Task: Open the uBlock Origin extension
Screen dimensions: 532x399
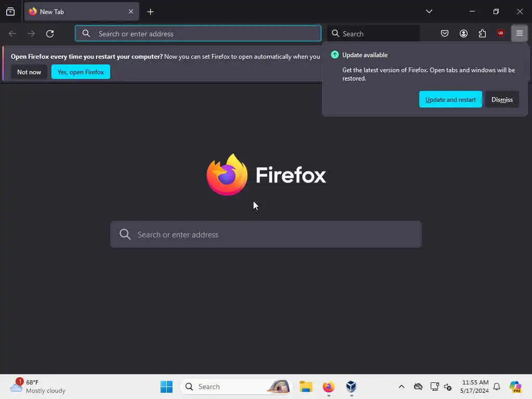Action: click(x=500, y=33)
